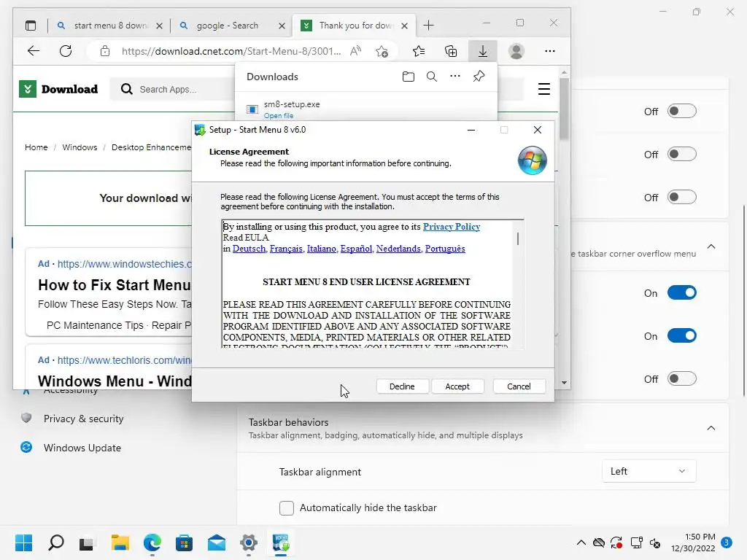Screen dimensions: 747x560
Task: Open the Italiano EULA link
Action: [322, 249]
